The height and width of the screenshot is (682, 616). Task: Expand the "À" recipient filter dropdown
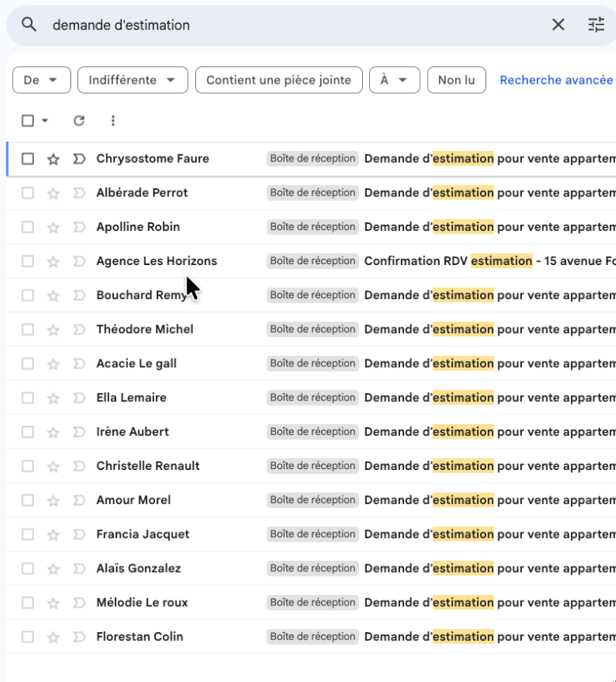[394, 80]
